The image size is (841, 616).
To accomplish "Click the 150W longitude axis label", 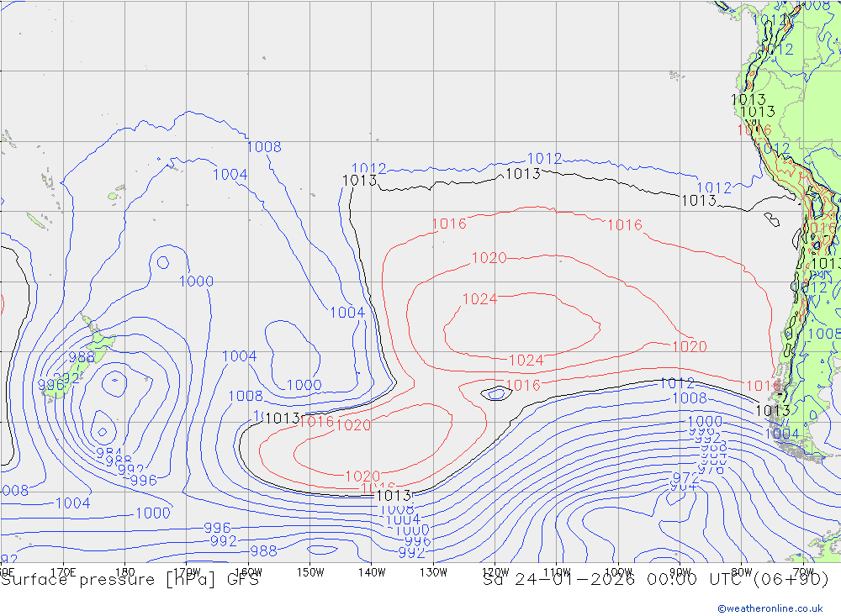I will tap(310, 572).
